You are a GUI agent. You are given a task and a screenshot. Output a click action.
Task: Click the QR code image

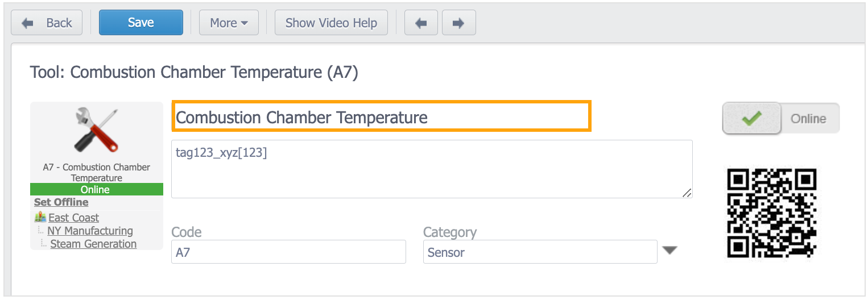tap(772, 213)
